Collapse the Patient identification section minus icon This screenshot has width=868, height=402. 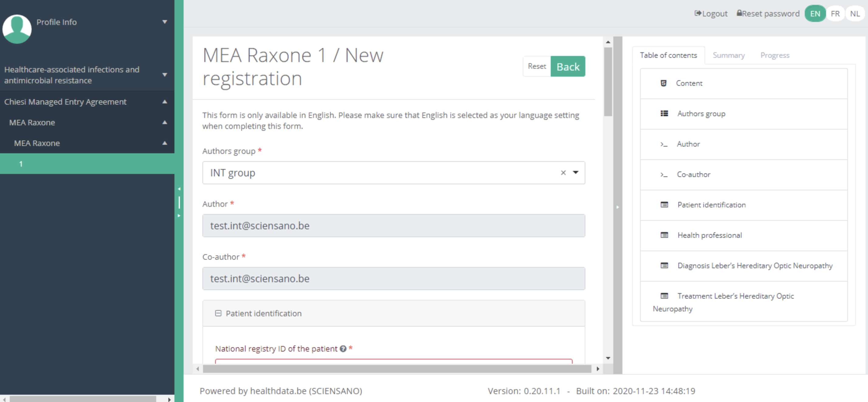(218, 313)
